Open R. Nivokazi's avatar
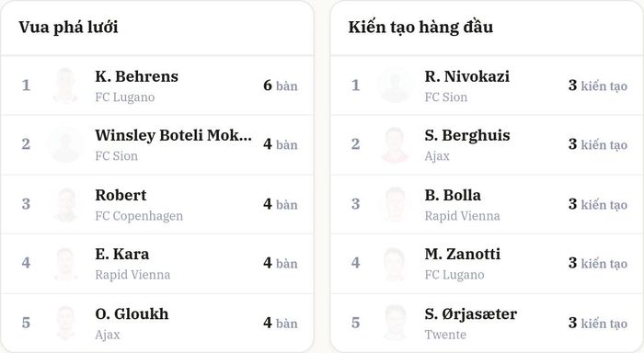The height and width of the screenshot is (353, 644). 395,85
